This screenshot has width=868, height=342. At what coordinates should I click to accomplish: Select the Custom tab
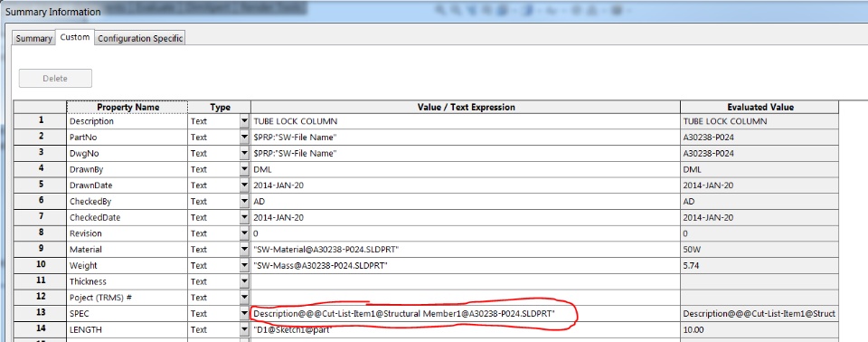[x=75, y=37]
